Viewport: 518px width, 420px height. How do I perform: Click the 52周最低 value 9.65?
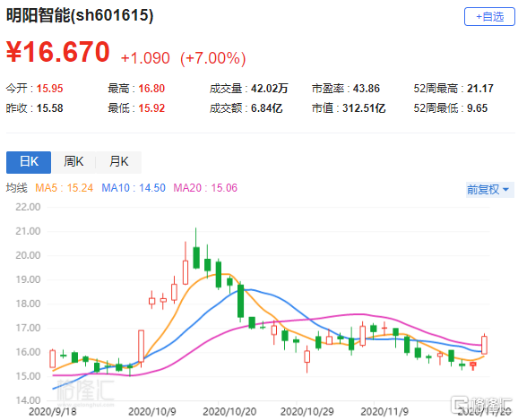477,108
